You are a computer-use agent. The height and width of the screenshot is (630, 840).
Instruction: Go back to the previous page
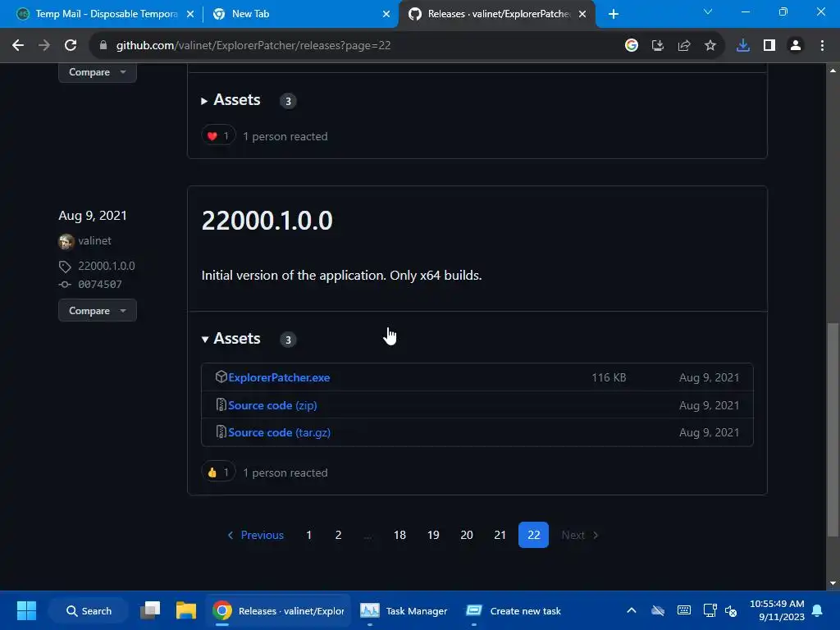(x=18, y=46)
